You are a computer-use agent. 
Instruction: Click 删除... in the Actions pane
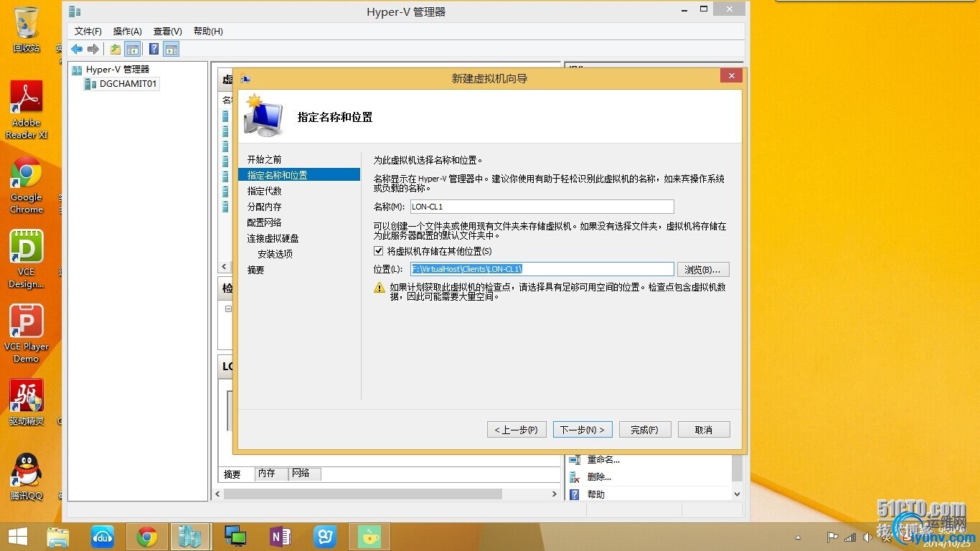point(599,477)
